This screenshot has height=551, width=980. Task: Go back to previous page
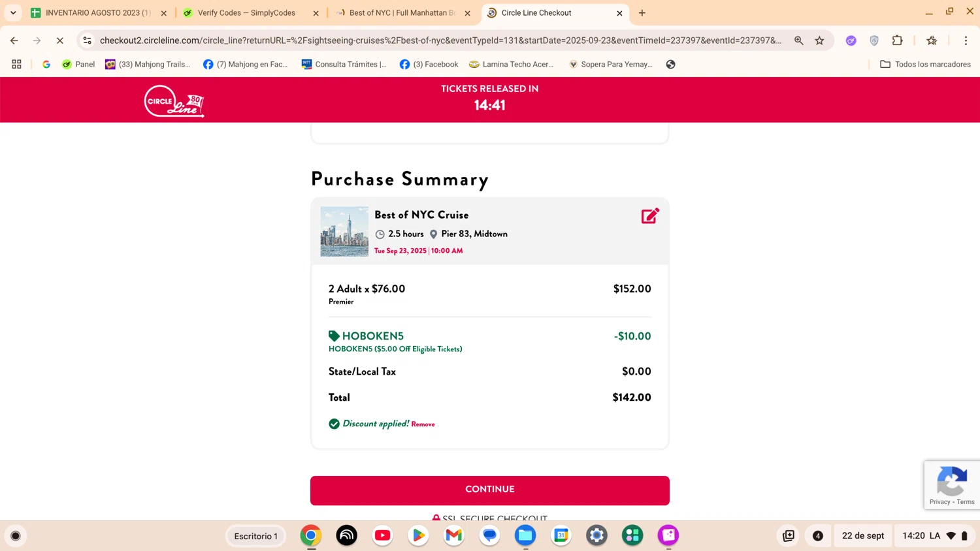(x=14, y=40)
